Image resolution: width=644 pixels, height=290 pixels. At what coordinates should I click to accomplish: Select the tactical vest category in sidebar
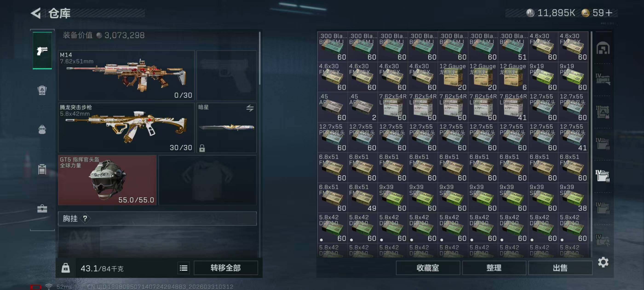pos(42,90)
